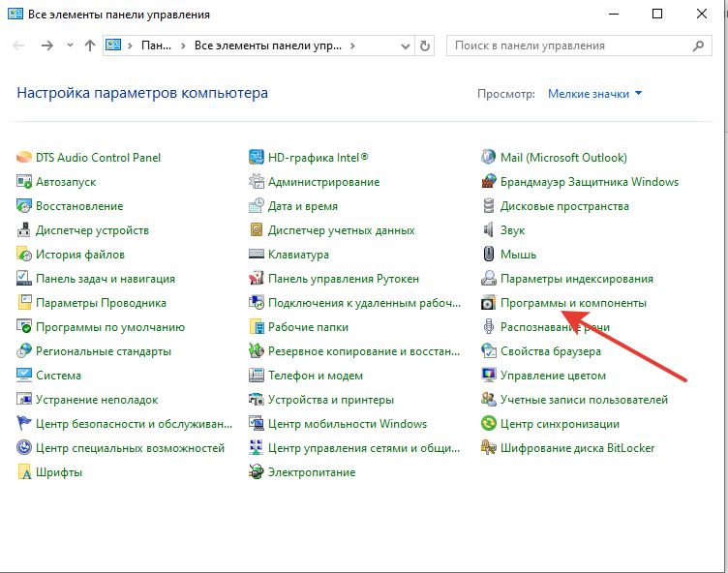The width and height of the screenshot is (728, 573).
Task: Open Телефон и модем link
Action: point(316,376)
